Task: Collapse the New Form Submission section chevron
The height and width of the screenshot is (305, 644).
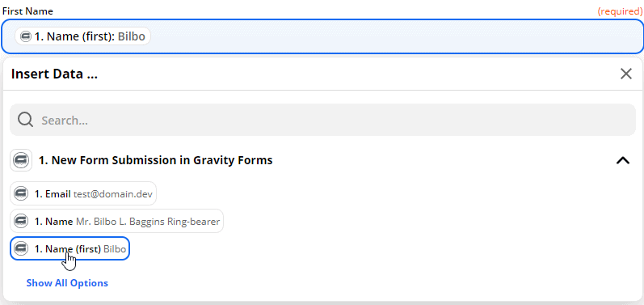Action: click(623, 160)
